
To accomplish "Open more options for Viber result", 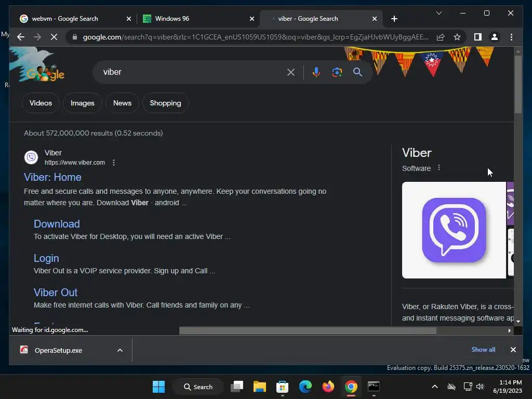I will (114, 163).
